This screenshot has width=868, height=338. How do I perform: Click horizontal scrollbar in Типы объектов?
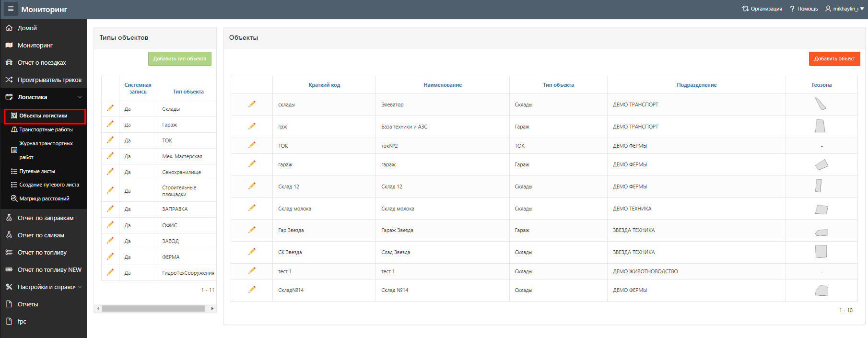coord(153,308)
